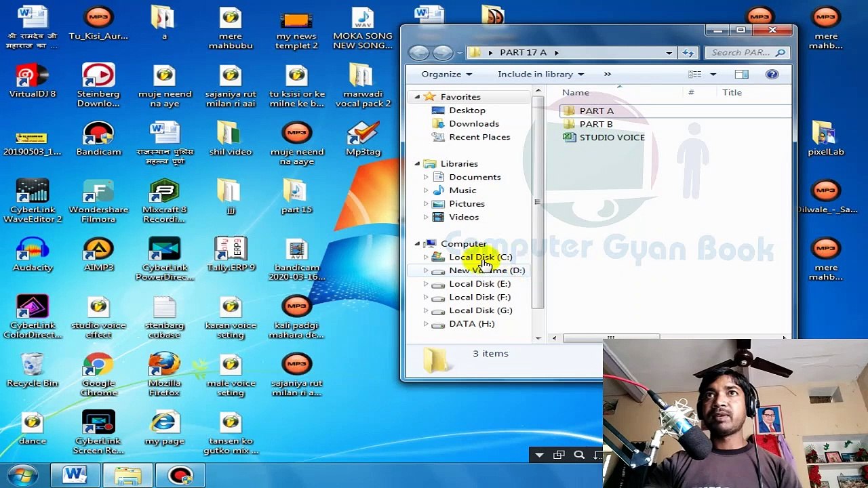The image size is (868, 488).
Task: Open the Organize dropdown menu
Action: pos(446,74)
